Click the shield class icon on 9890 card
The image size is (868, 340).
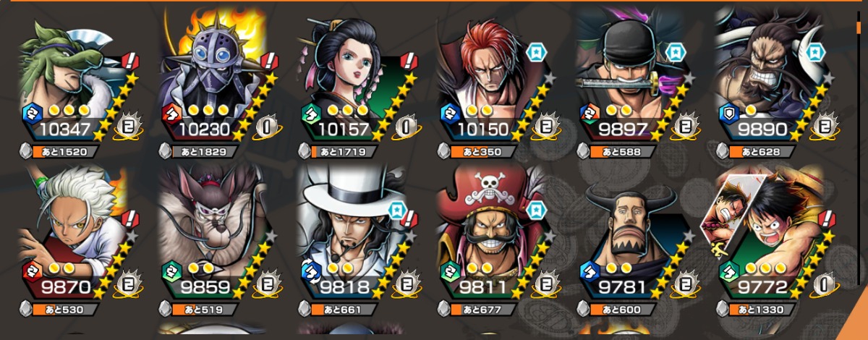point(729,112)
